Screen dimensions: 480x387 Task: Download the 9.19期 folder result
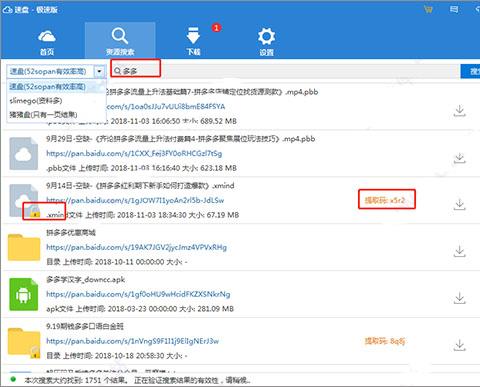point(460,345)
